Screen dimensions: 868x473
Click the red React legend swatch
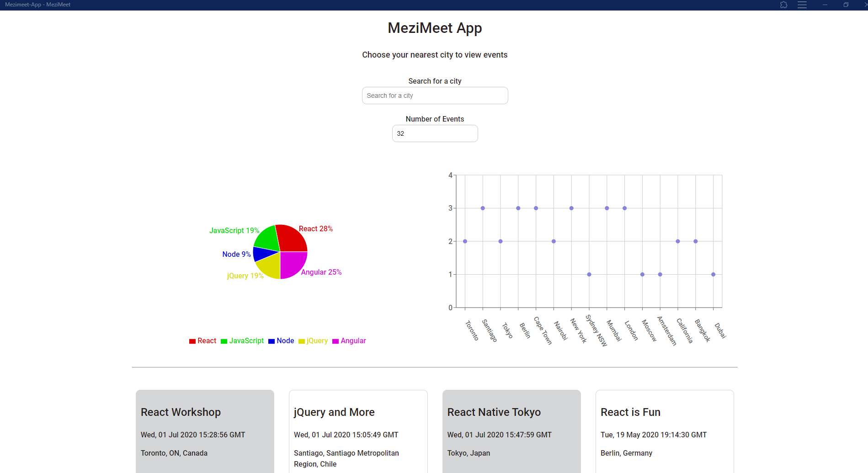[192, 341]
